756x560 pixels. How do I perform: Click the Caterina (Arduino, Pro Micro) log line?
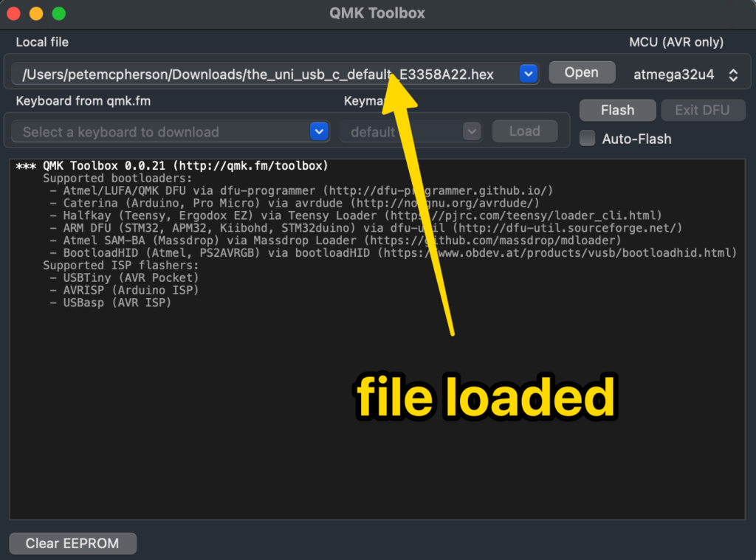295,204
